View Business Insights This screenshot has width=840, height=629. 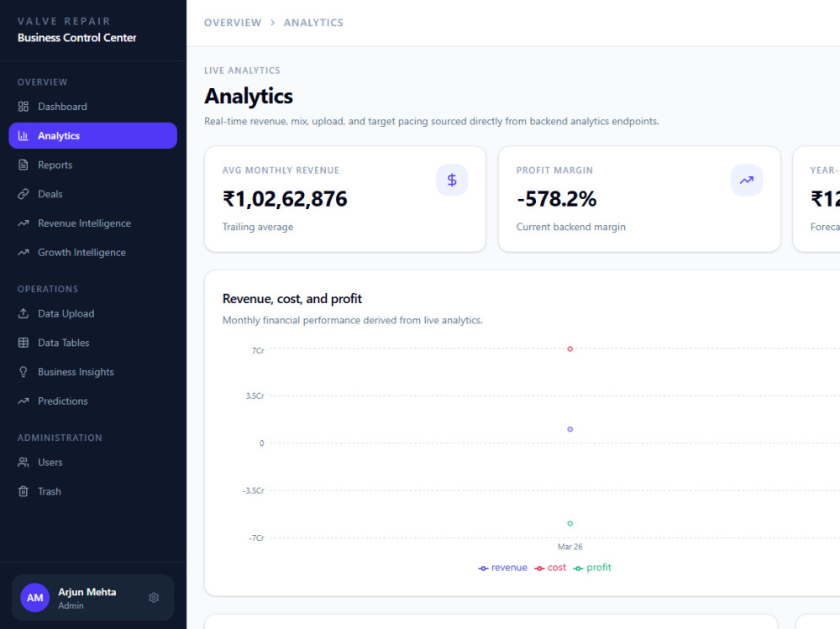point(92,372)
